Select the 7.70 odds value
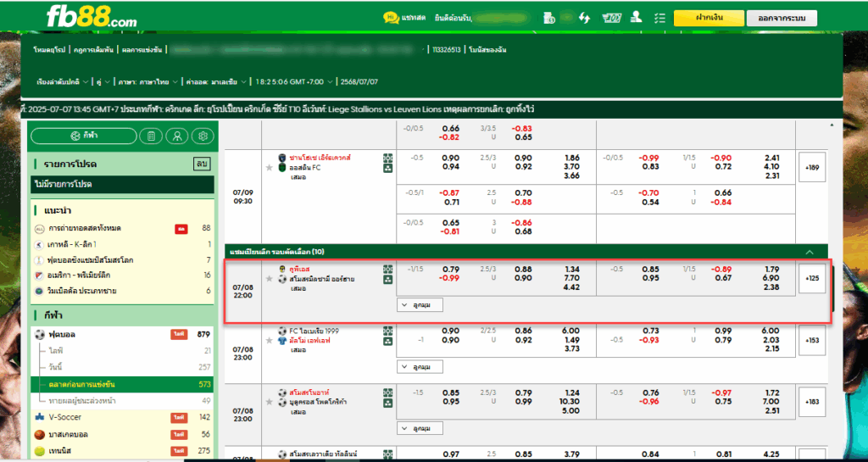This screenshot has width=868, height=462. coord(571,278)
